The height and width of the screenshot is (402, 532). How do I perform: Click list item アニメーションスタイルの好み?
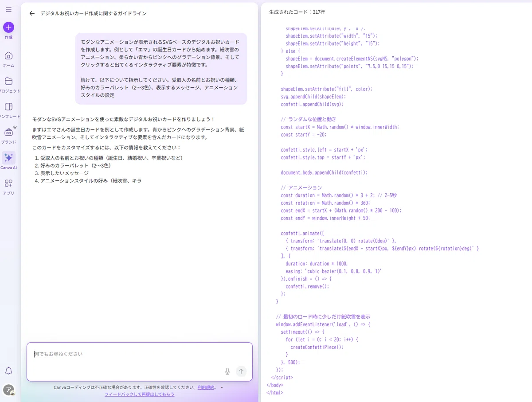coord(91,180)
